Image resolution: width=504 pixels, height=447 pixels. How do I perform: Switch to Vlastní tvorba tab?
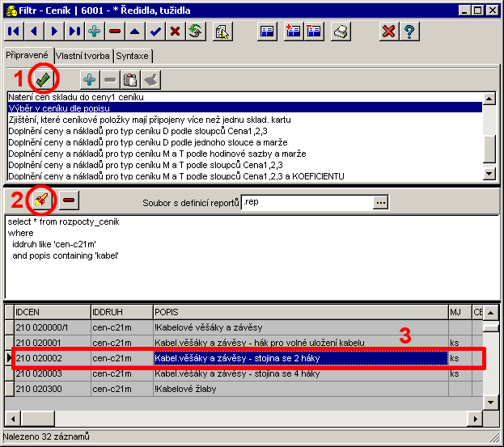pyautogui.click(x=83, y=56)
